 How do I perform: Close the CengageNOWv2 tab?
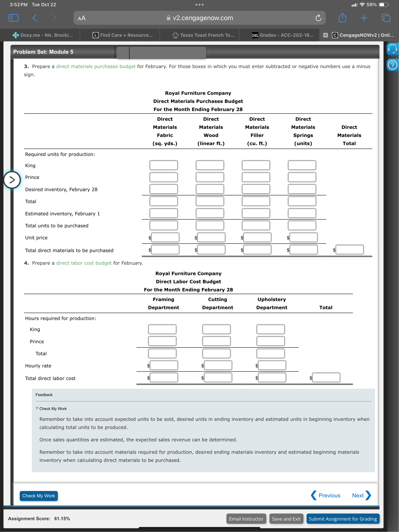(x=325, y=35)
